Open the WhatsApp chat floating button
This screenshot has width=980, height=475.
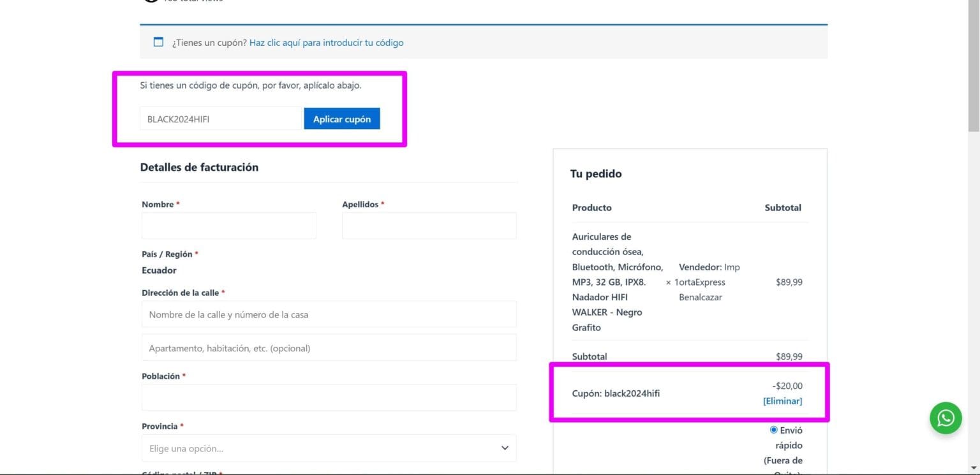point(946,418)
